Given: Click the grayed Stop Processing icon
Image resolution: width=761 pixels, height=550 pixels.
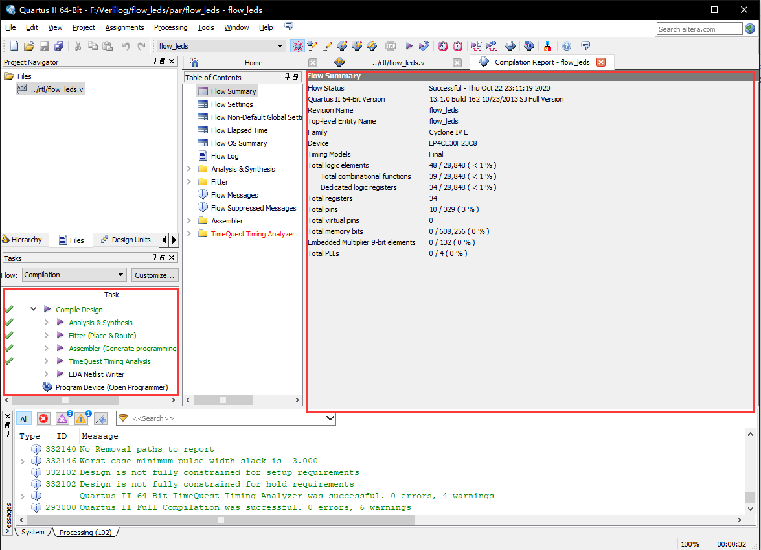Looking at the screenshot, I should [x=390, y=46].
